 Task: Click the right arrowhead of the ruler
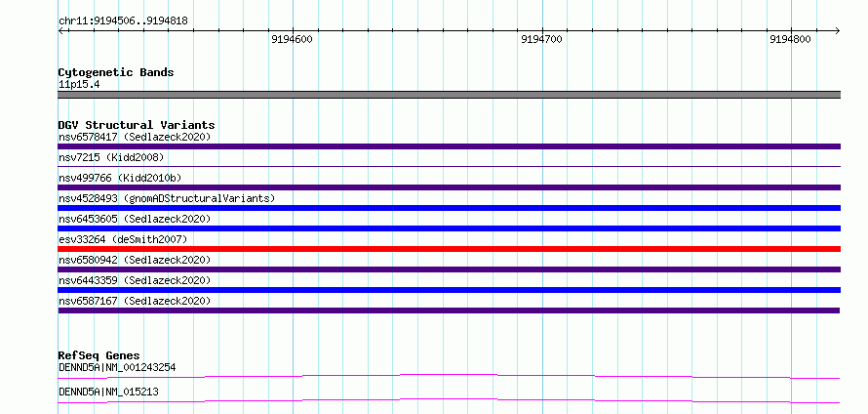[838, 30]
